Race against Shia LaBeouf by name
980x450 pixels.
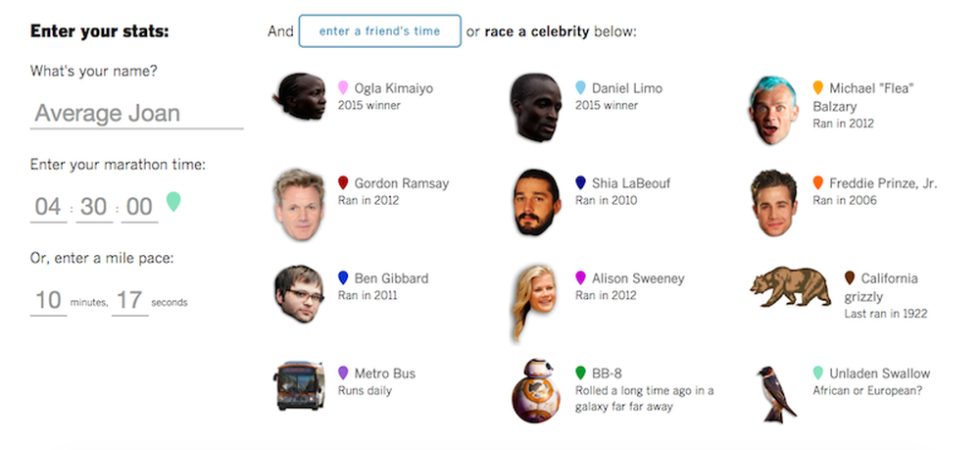[631, 183]
